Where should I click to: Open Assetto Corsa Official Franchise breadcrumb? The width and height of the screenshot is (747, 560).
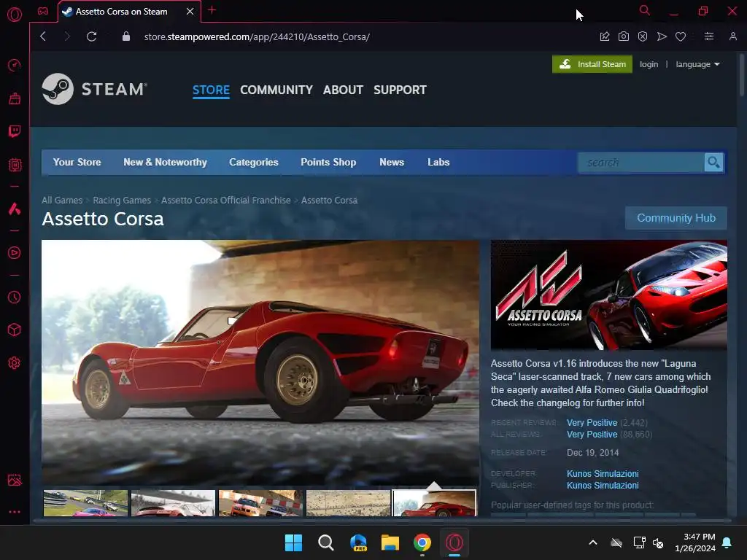coord(226,201)
